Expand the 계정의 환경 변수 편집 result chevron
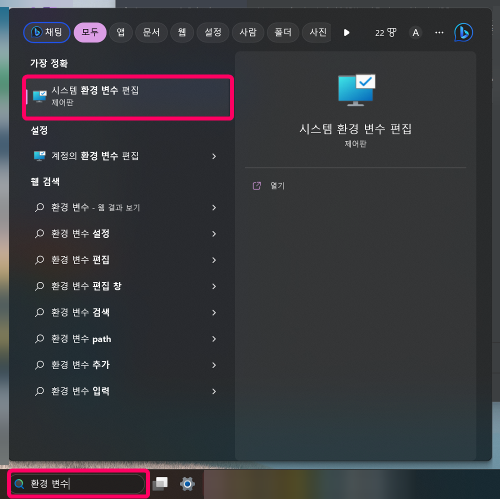The image size is (500, 499). [x=214, y=156]
